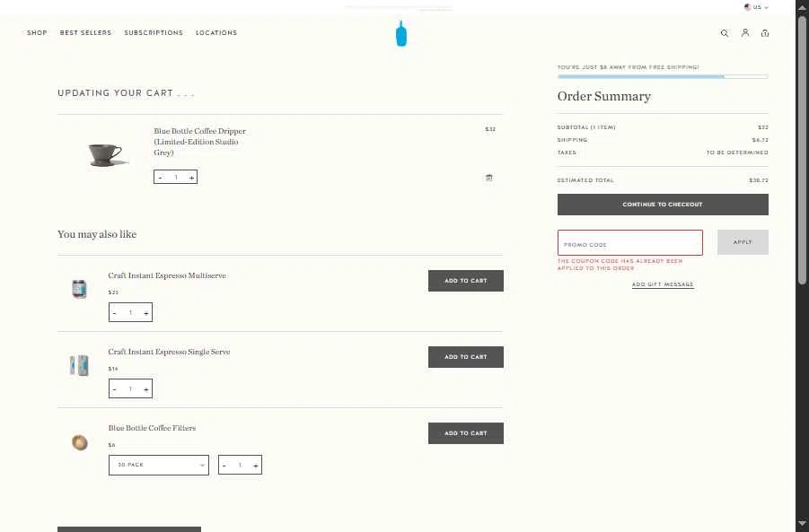
Task: Remove Coffee Dripper with trash icon
Action: [x=488, y=178]
